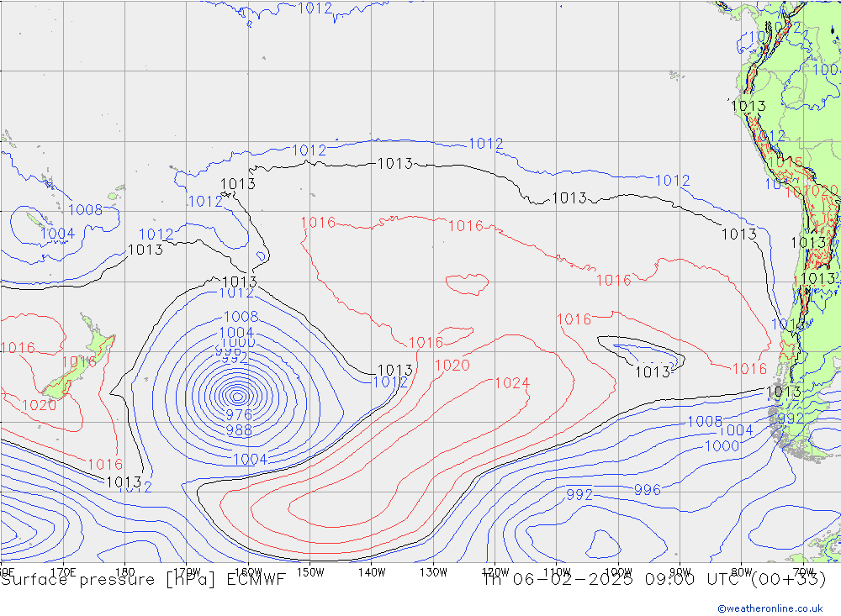Viewport: 841px width, 616px height.
Task: Click the 100W longitude axis label
Action: point(618,572)
